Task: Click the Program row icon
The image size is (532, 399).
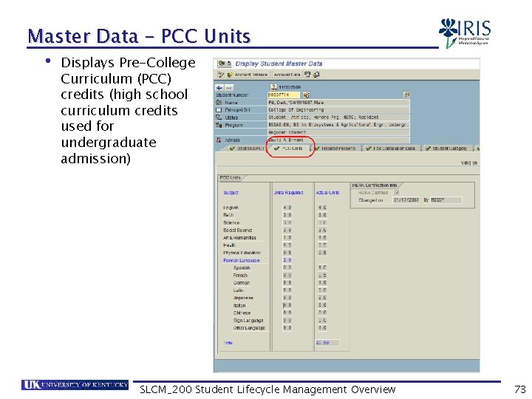Action: (219, 125)
